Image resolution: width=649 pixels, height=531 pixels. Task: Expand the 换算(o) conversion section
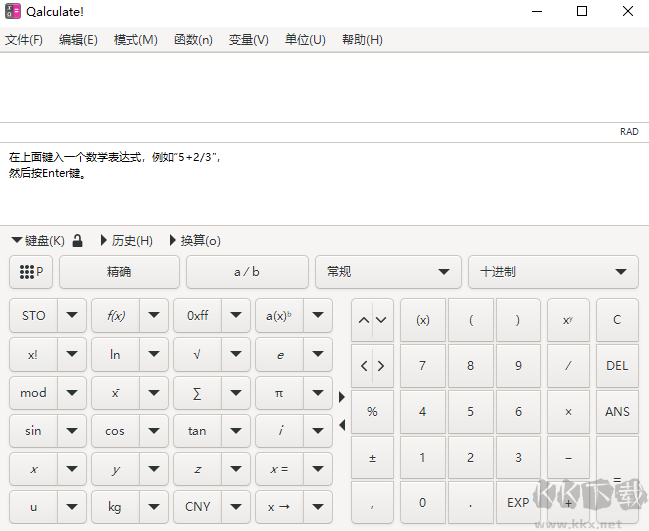point(195,240)
